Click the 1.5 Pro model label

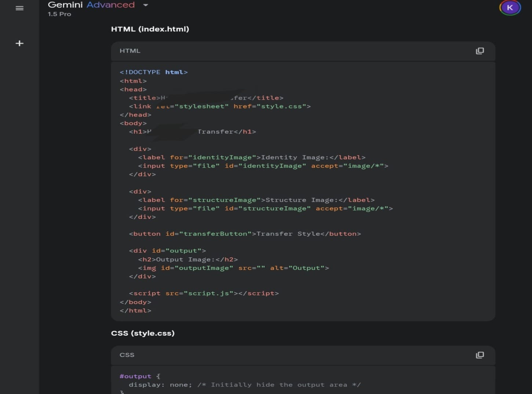coord(59,14)
